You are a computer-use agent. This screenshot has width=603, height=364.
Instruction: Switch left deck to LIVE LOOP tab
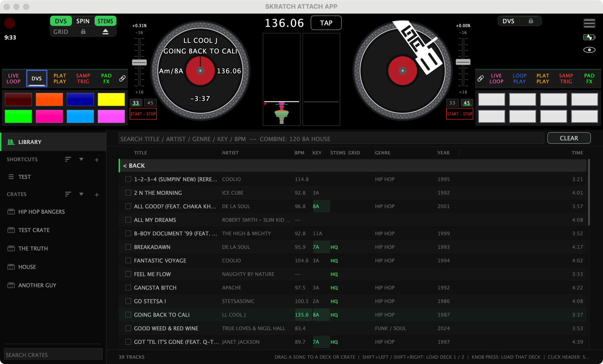pos(14,78)
